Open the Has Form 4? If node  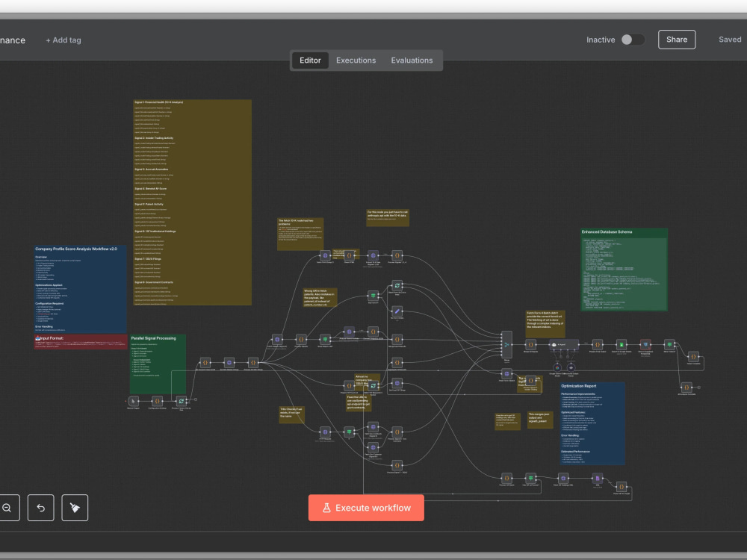(x=373, y=296)
